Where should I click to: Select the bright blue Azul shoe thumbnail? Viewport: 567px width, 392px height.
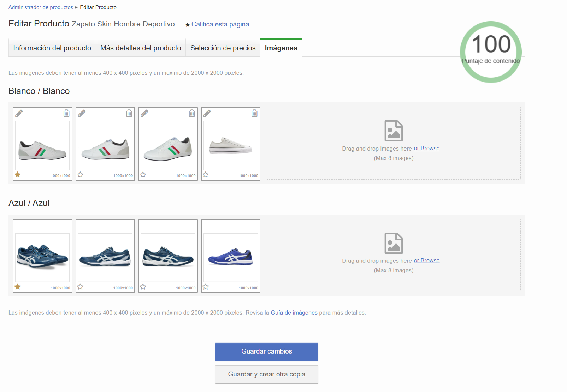[231, 257]
